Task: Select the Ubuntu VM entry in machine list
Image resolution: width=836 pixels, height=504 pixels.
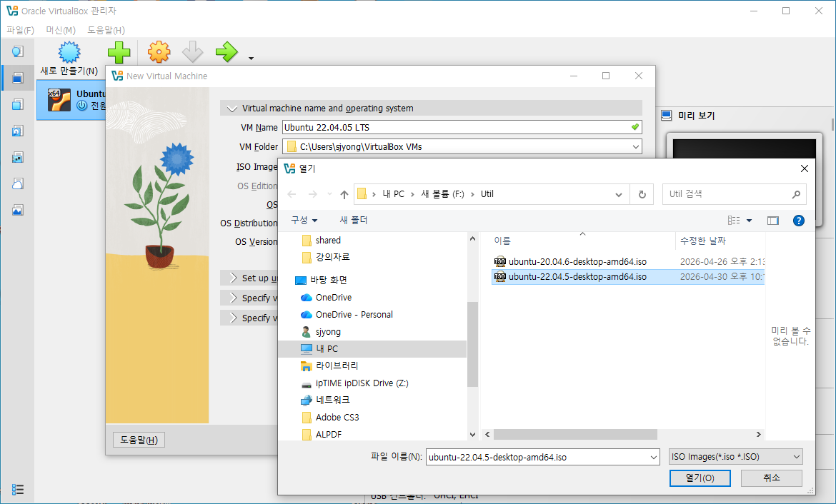Action: pos(71,100)
